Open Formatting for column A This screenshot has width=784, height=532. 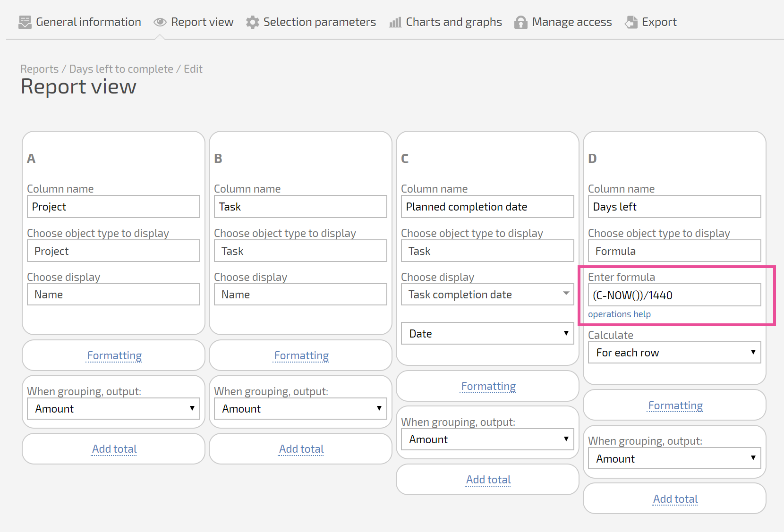(x=114, y=355)
